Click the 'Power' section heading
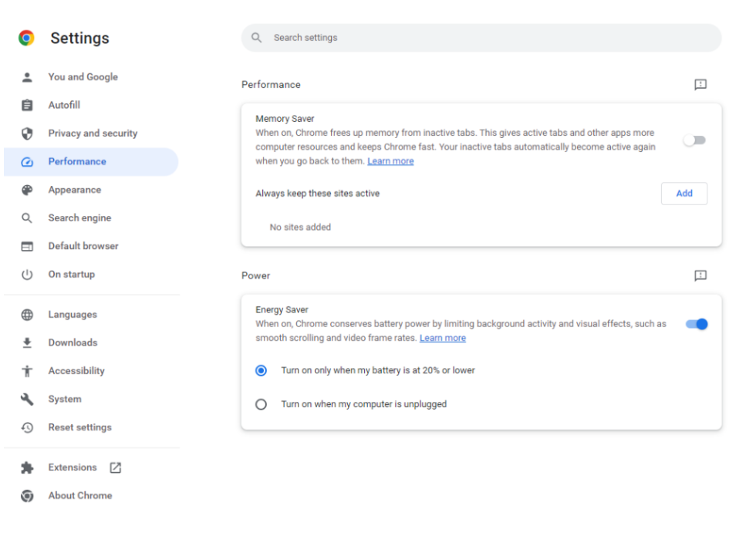This screenshot has width=756, height=533. pyautogui.click(x=255, y=275)
